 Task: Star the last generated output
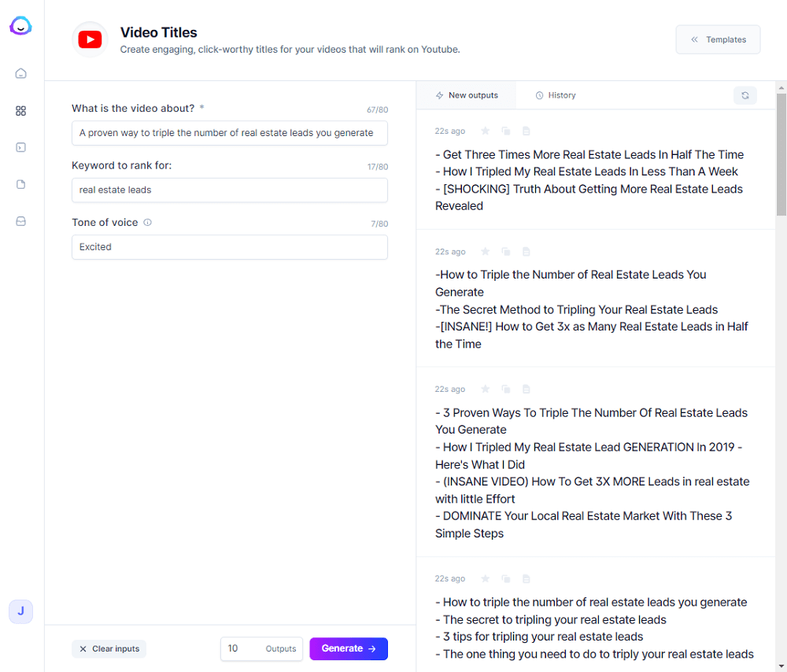point(485,578)
